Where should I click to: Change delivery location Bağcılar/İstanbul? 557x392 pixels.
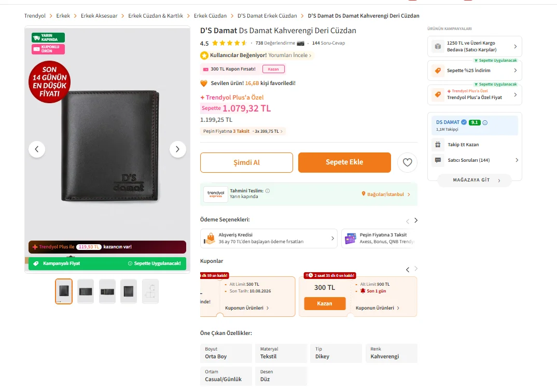tap(386, 194)
